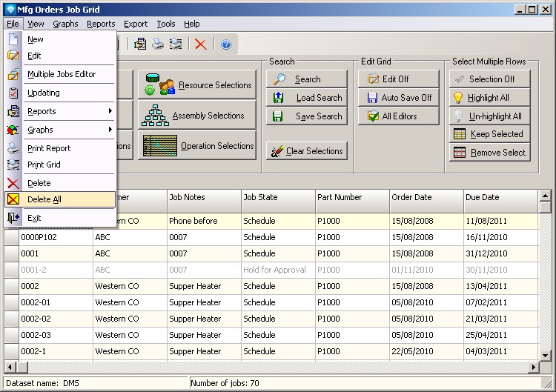556x392 pixels.
Task: Click the Highlight All button
Action: click(489, 98)
